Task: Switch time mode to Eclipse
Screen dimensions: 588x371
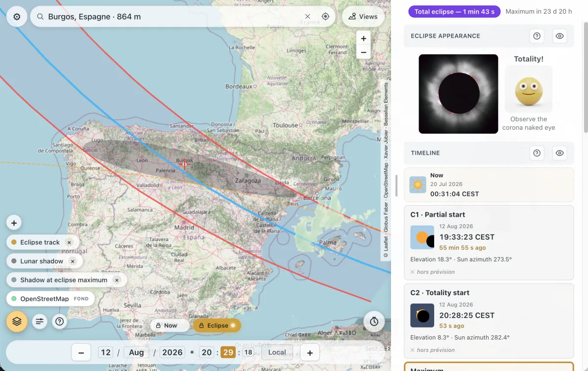Action: tap(217, 325)
